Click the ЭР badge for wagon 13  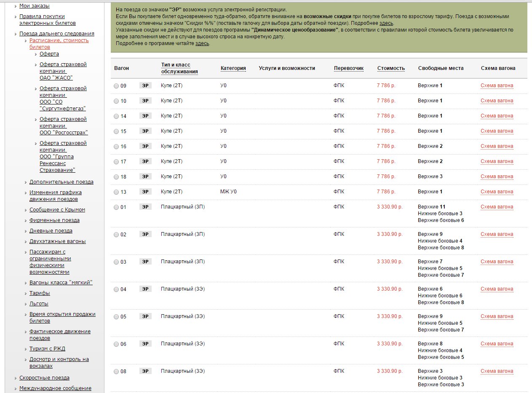[x=145, y=192]
